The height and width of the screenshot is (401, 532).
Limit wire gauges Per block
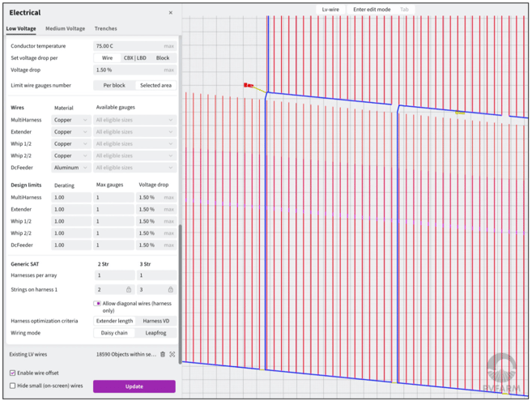pyautogui.click(x=114, y=86)
